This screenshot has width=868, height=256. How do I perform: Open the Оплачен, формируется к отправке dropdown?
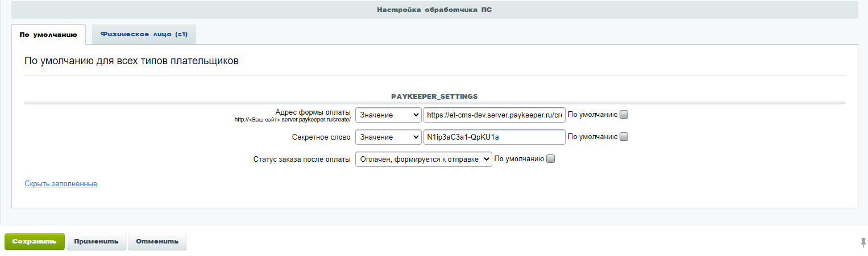coord(423,160)
